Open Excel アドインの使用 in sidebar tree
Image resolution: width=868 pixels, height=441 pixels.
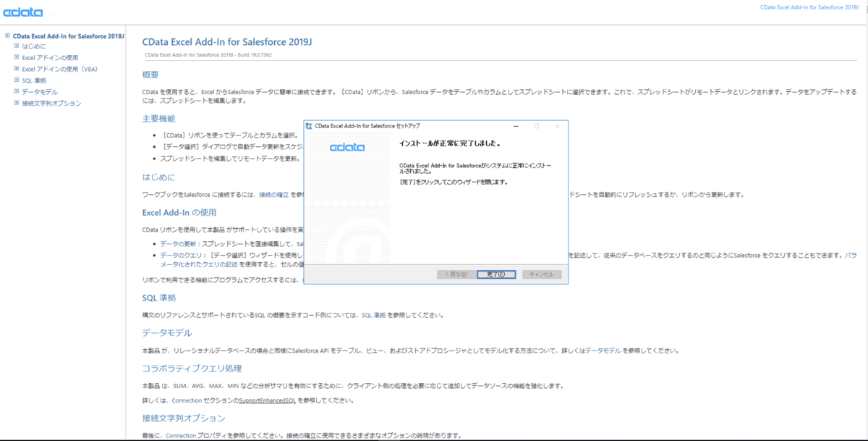pos(50,58)
